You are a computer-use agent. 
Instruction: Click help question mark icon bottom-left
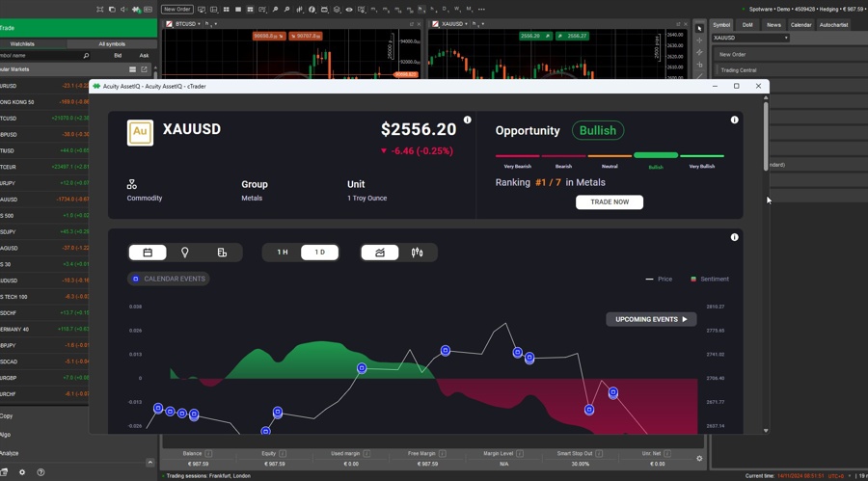41,472
